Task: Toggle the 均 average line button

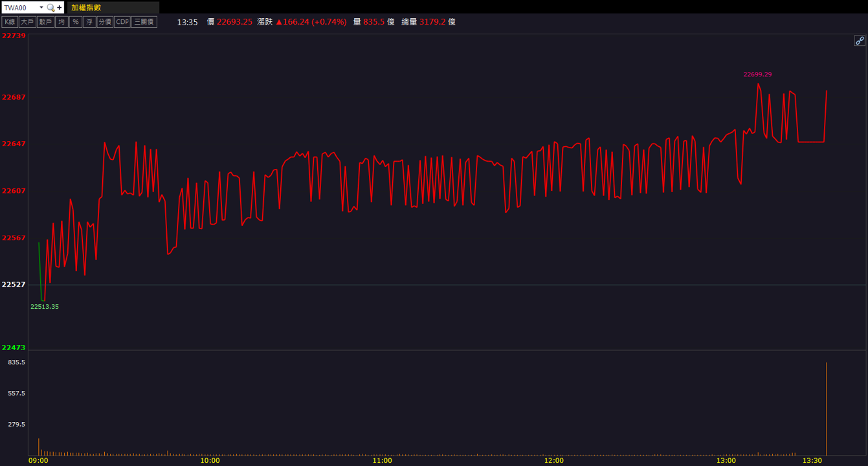Action: pyautogui.click(x=61, y=22)
